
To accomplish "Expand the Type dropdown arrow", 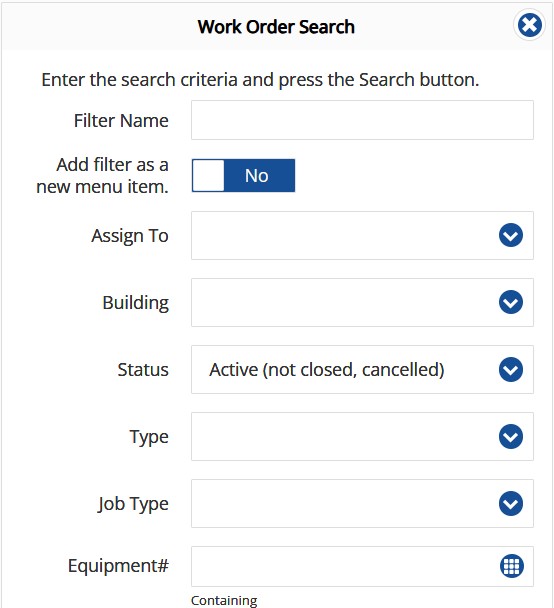I will 511,436.
